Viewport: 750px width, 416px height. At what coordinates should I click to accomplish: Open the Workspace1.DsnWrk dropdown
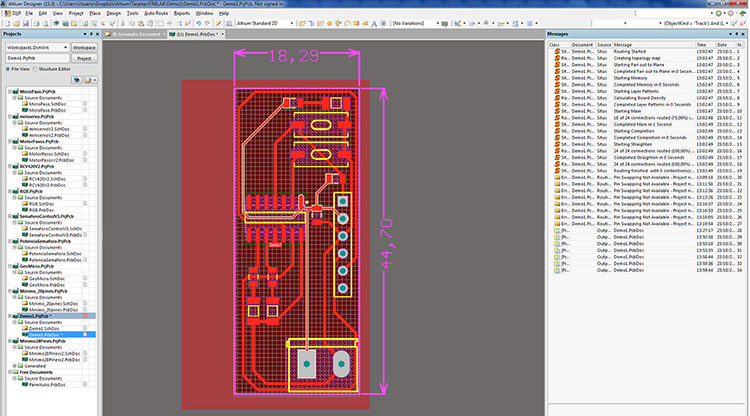point(65,47)
